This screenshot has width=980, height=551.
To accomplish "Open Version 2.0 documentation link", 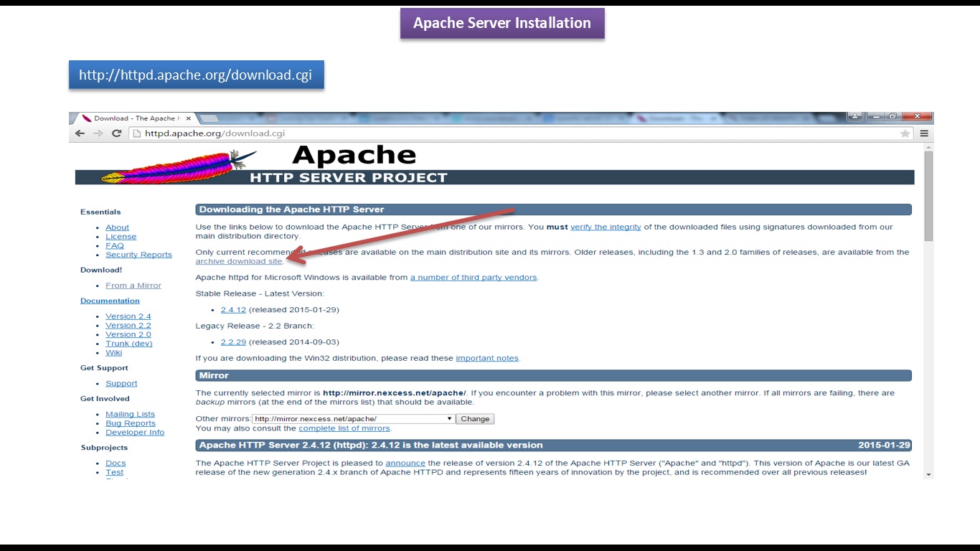I will [x=128, y=334].
